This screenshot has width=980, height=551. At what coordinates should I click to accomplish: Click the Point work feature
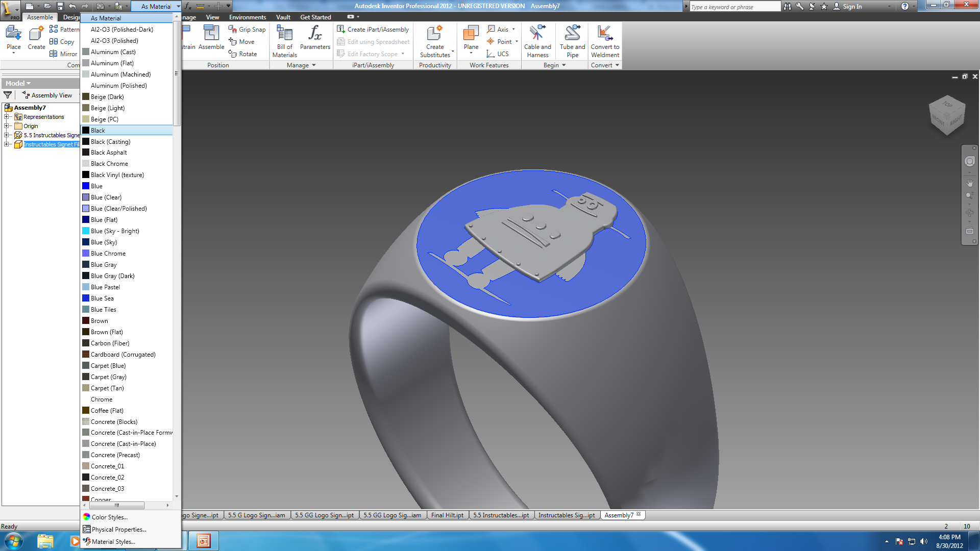click(x=499, y=42)
